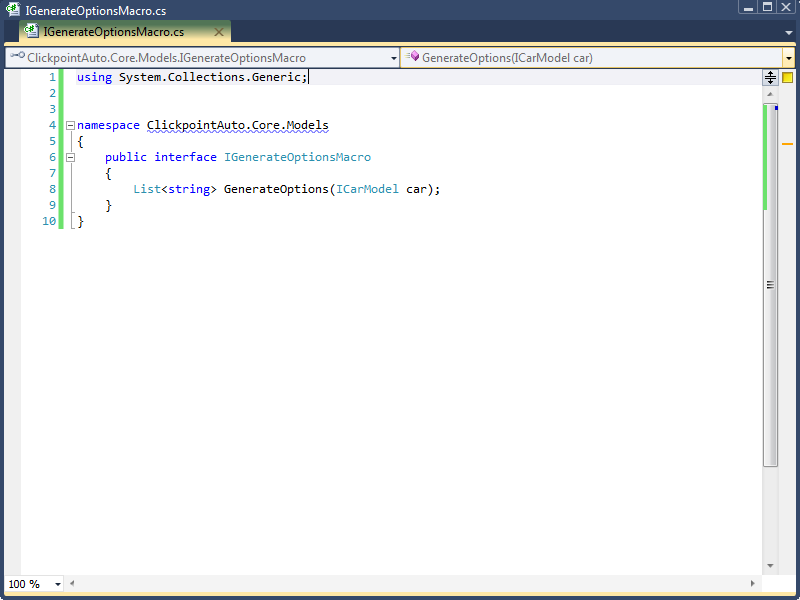The width and height of the screenshot is (800, 600).
Task: Click 'ClickpointAuto.Core.Models' underlined namespace name
Action: [238, 126]
